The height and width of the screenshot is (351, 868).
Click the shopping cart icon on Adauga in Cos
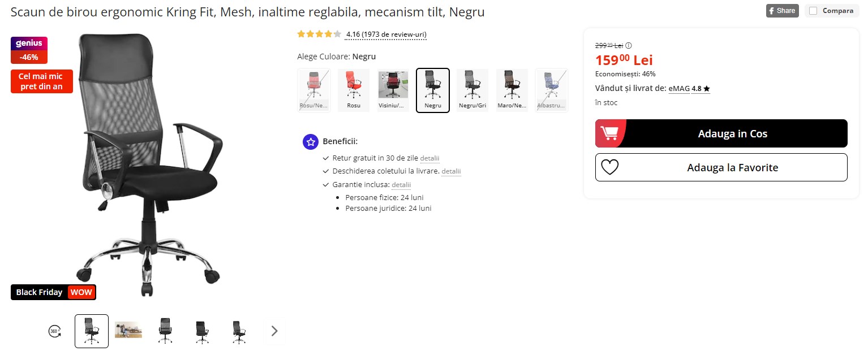click(x=610, y=133)
